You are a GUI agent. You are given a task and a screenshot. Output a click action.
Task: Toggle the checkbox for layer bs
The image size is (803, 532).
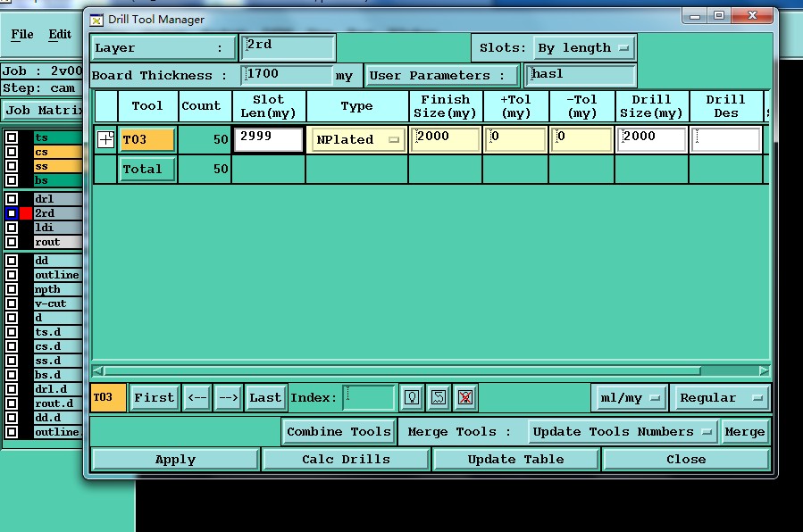click(x=12, y=180)
